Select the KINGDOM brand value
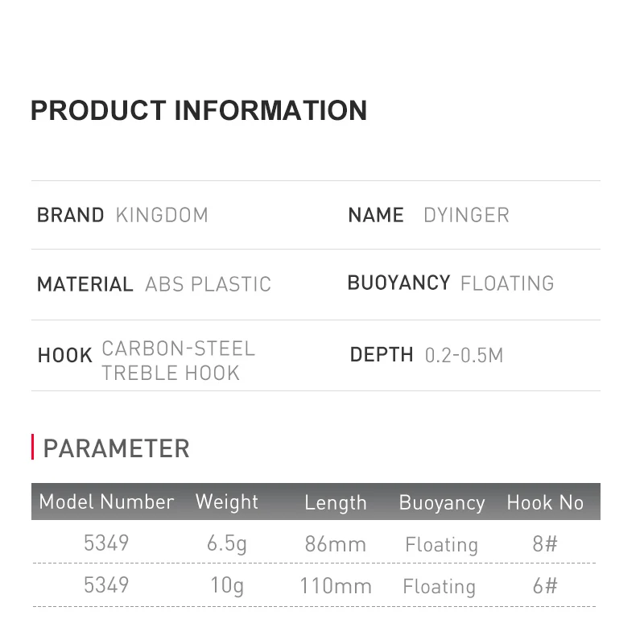This screenshot has width=644, height=644. (162, 216)
